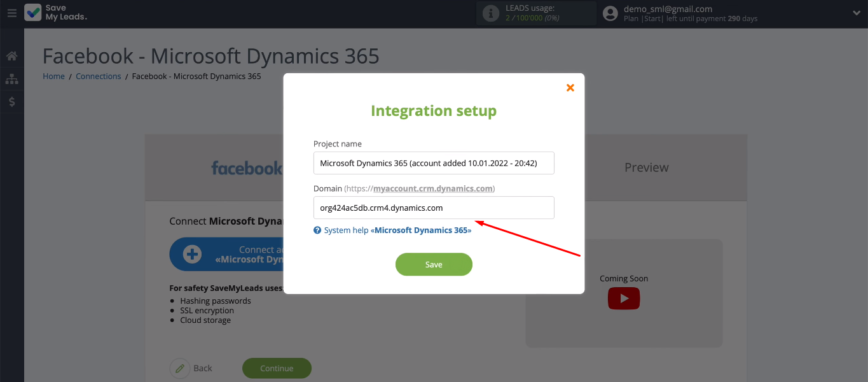Open the hamburger menu icon
The image size is (868, 382).
pyautogui.click(x=12, y=13)
